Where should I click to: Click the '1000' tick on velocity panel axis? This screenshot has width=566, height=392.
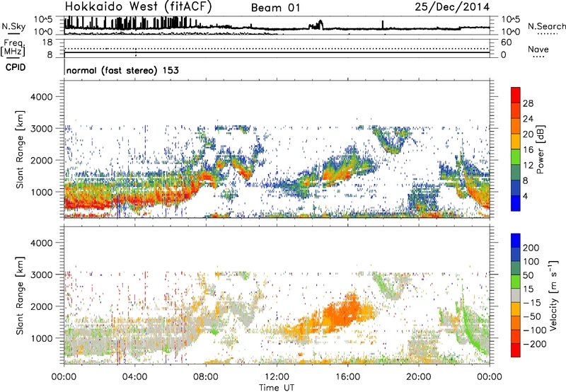41,338
